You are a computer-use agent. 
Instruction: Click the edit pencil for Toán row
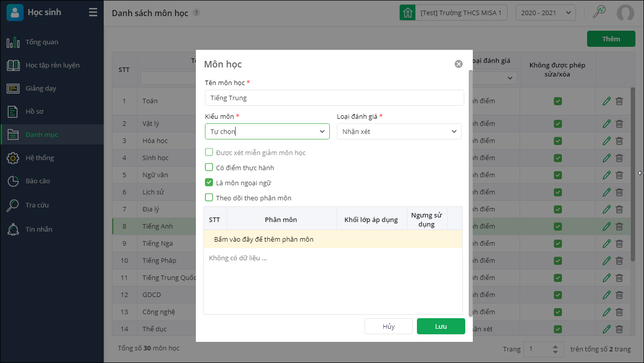point(606,101)
